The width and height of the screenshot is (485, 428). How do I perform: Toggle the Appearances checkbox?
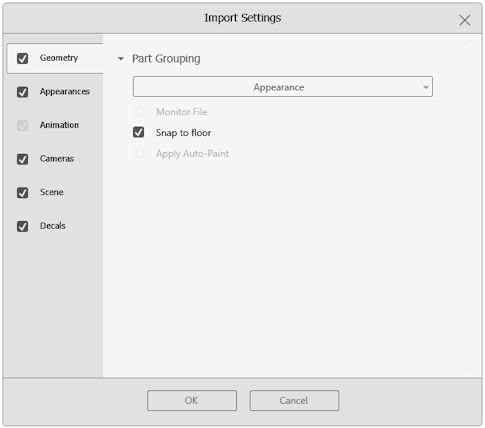coord(22,92)
